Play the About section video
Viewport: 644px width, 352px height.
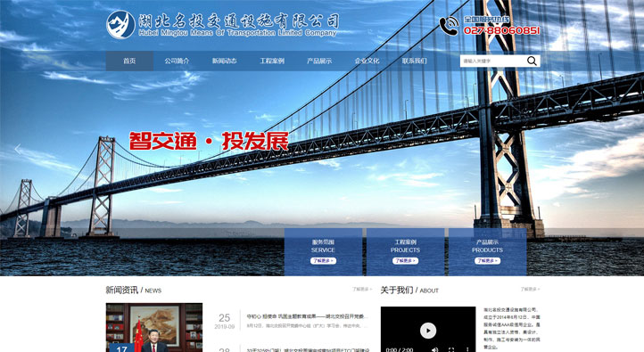click(428, 331)
